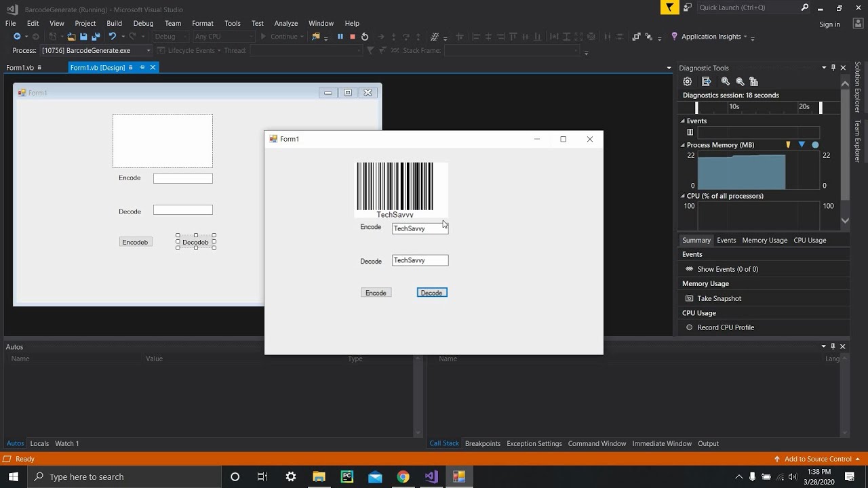The width and height of the screenshot is (868, 488).
Task: Click the Navigate Backward arrow icon
Action: [17, 37]
